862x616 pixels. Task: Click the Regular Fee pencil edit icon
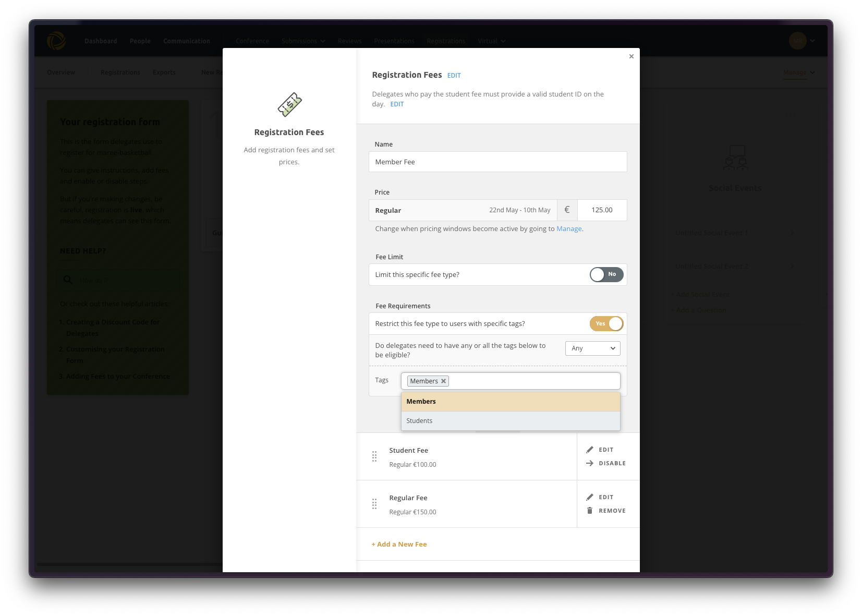[590, 497]
